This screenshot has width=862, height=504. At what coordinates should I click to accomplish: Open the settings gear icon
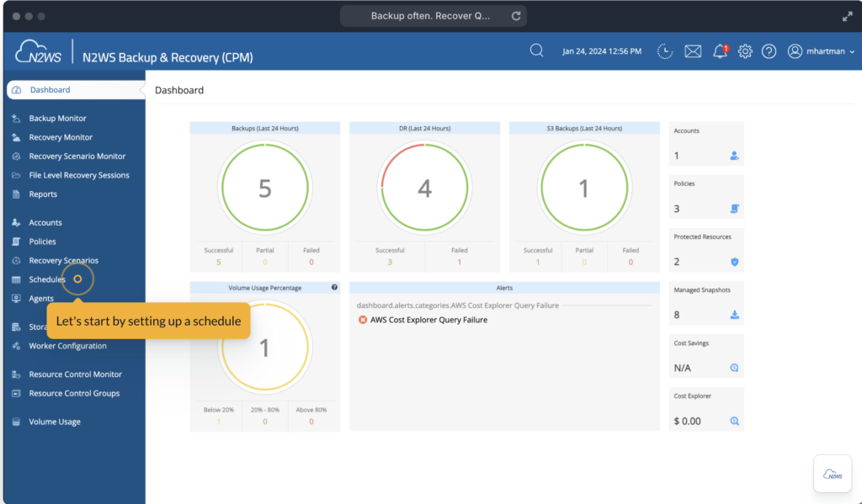(745, 51)
